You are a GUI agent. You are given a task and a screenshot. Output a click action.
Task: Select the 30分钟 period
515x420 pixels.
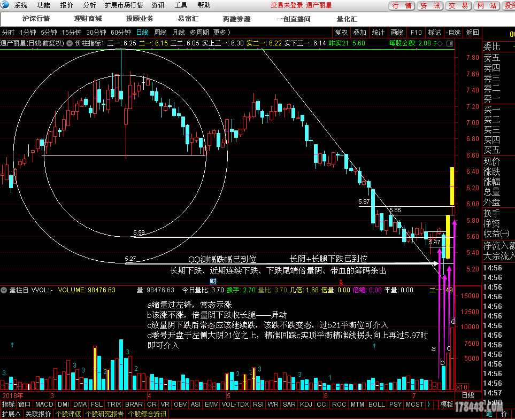pos(96,33)
